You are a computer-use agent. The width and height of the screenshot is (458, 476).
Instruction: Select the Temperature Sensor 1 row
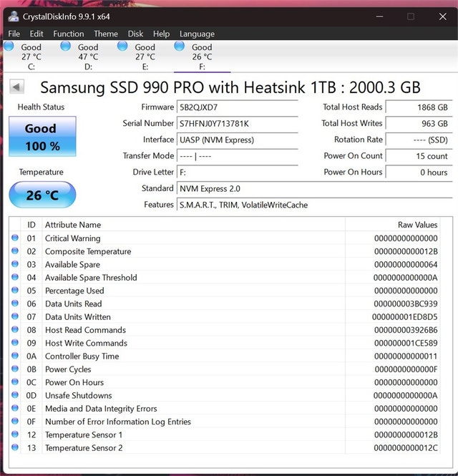[225, 434]
